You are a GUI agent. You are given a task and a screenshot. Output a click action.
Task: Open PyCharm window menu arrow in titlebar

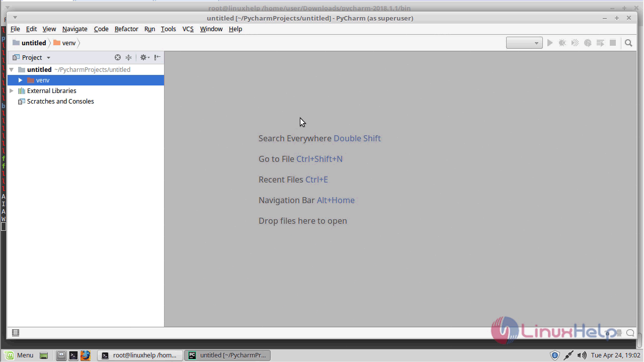(x=15, y=18)
